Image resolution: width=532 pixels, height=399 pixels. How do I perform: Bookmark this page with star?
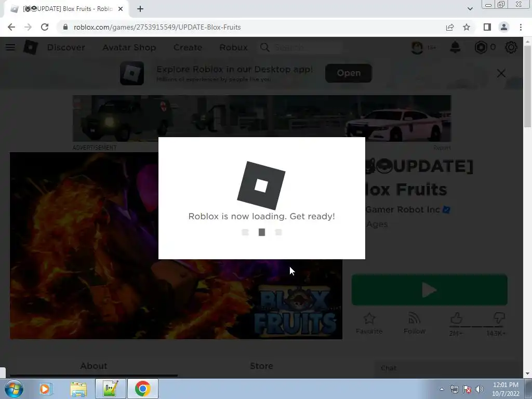click(x=467, y=27)
